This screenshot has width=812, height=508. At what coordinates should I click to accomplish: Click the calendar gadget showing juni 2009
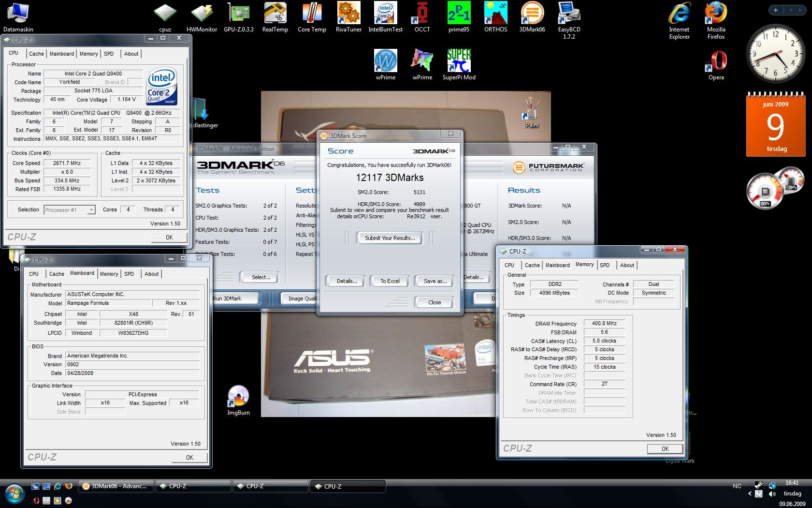[x=775, y=125]
